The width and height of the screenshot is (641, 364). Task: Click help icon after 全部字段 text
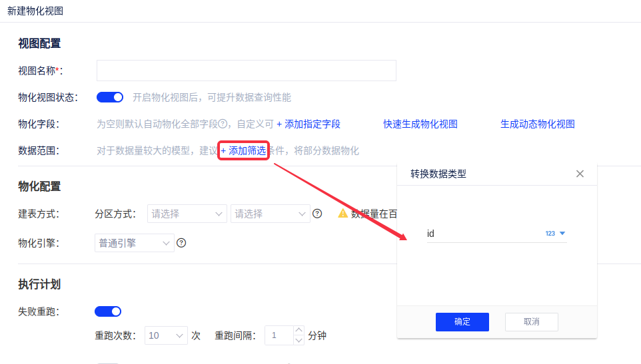pyautogui.click(x=223, y=124)
